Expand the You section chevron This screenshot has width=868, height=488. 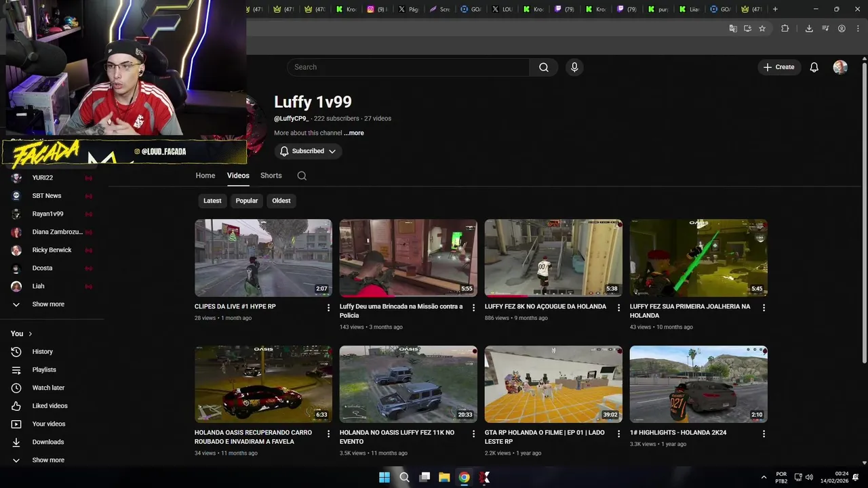coord(30,333)
